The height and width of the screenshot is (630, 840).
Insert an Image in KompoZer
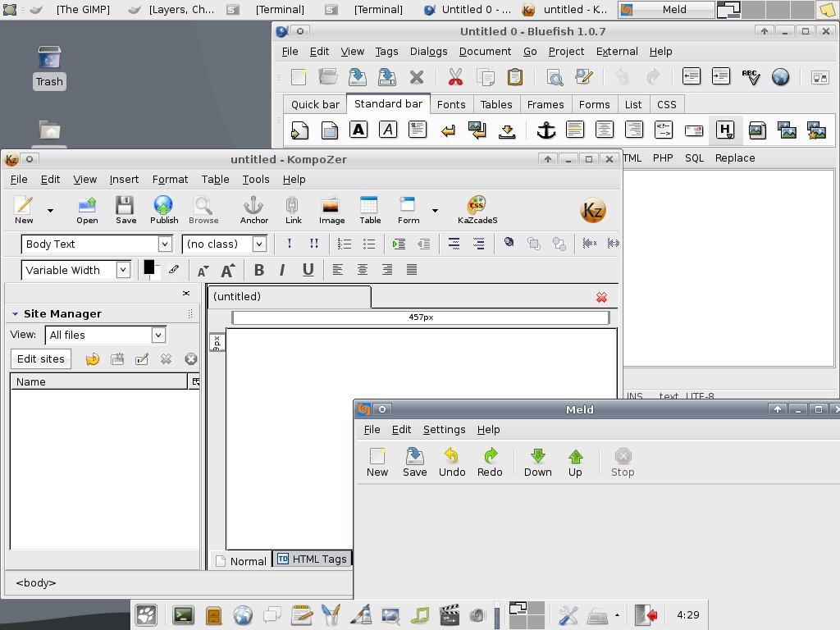331,209
